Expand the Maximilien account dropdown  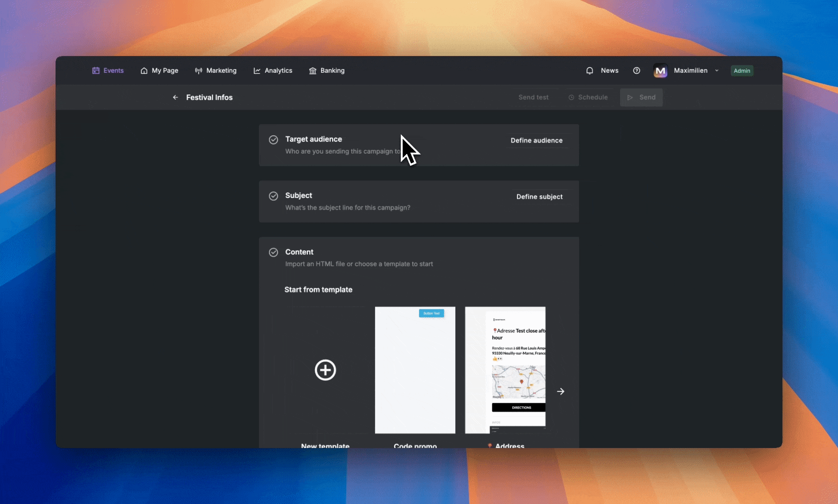[717, 70]
